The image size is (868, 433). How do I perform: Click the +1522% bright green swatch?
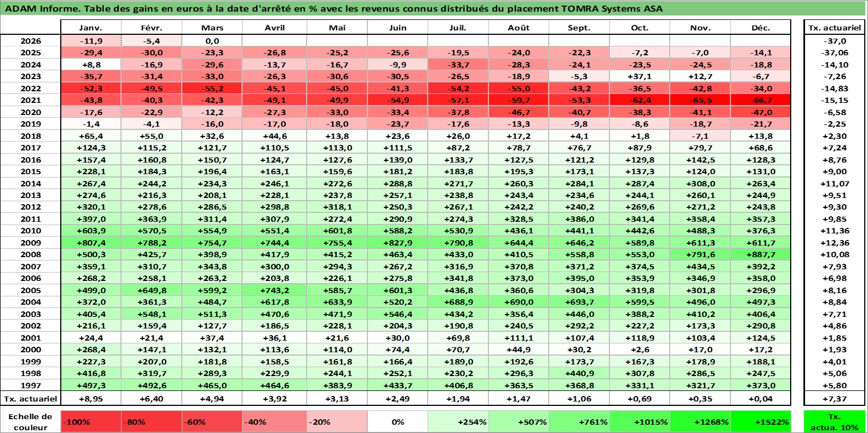tap(761, 421)
